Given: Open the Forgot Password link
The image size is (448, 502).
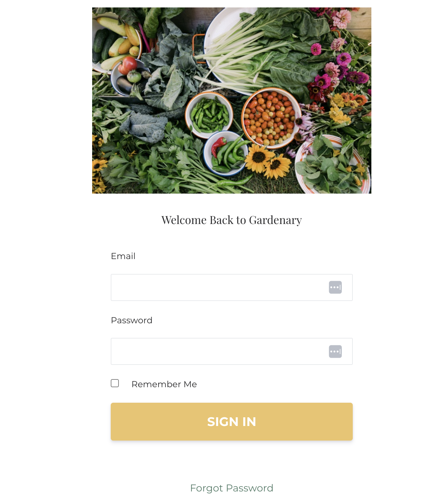Looking at the screenshot, I should coord(232,488).
